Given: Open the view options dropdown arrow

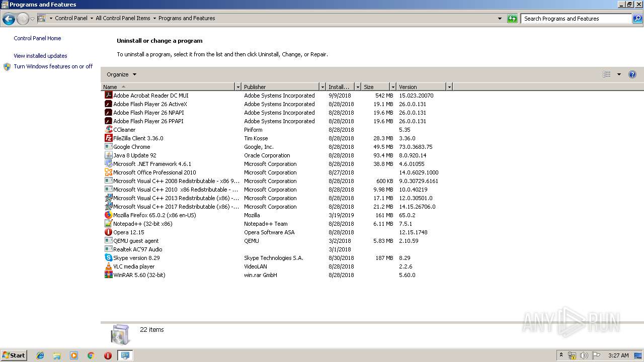Looking at the screenshot, I should point(619,74).
